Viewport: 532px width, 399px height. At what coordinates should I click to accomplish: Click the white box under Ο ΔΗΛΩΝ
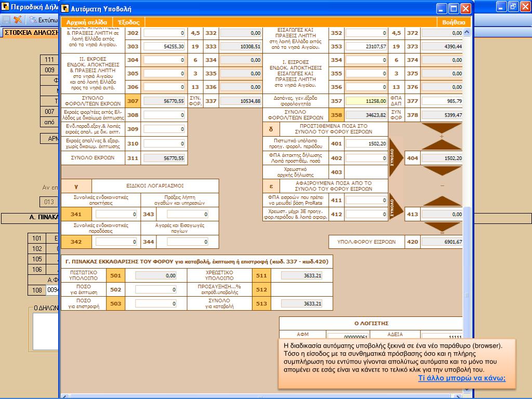pos(46,331)
